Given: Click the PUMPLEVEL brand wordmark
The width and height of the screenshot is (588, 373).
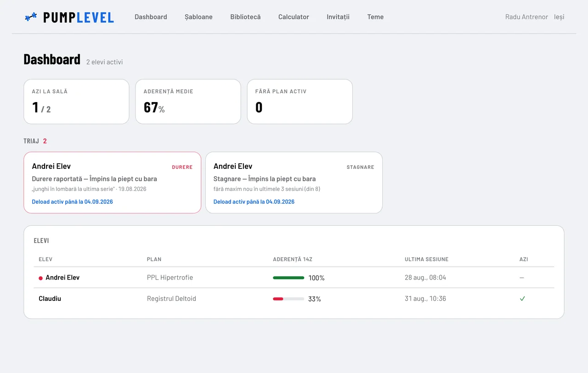Looking at the screenshot, I should pos(79,17).
